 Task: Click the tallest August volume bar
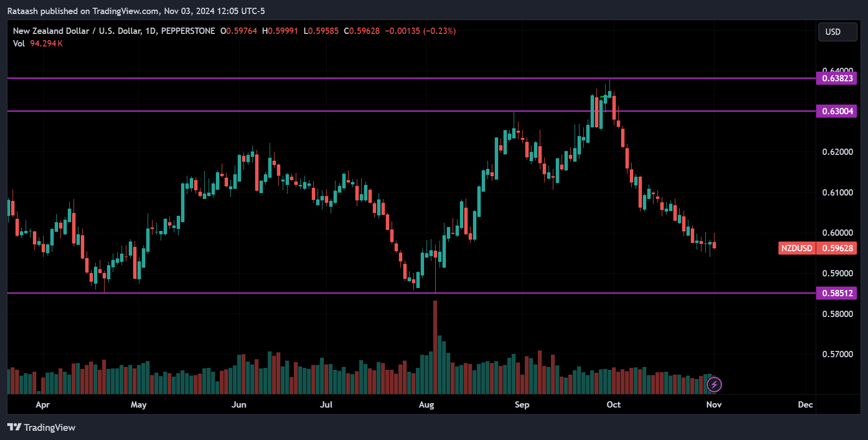[435, 347]
